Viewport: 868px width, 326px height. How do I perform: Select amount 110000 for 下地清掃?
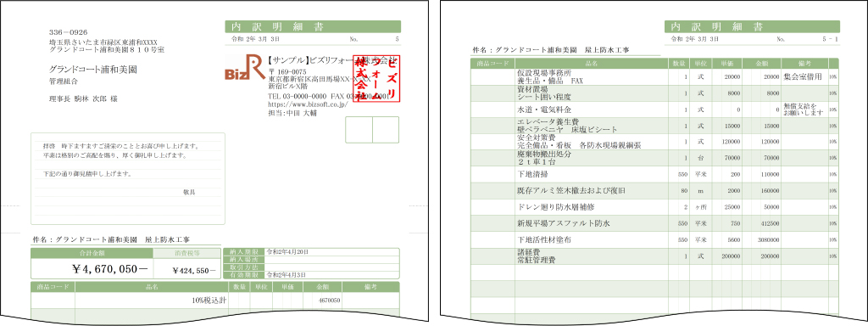coord(771,175)
